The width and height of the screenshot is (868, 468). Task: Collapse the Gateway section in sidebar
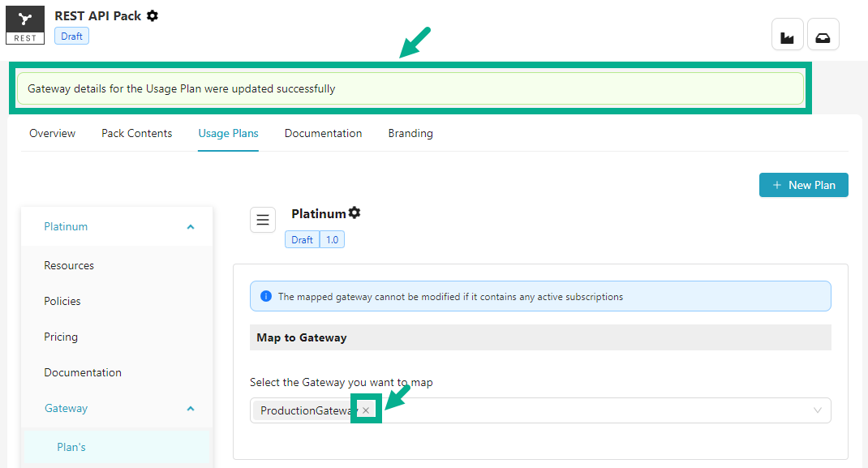tap(190, 408)
